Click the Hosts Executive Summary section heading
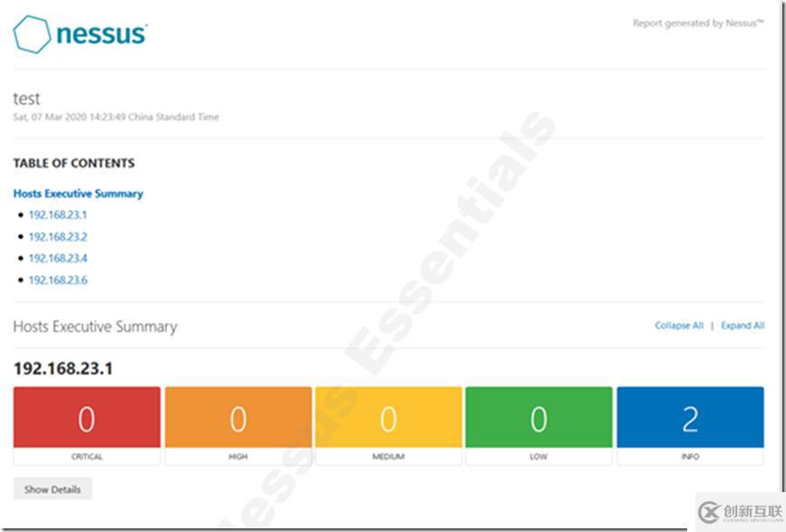The width and height of the screenshot is (786, 532). tap(95, 326)
